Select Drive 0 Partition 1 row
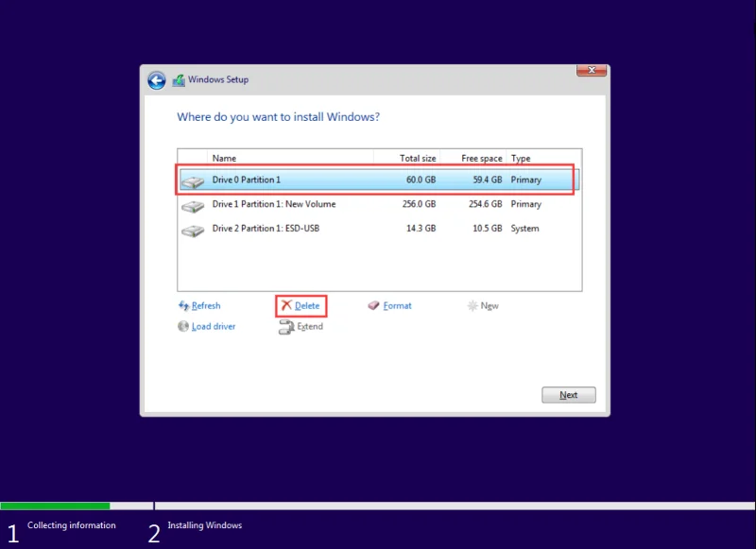The image size is (756, 549). [379, 180]
